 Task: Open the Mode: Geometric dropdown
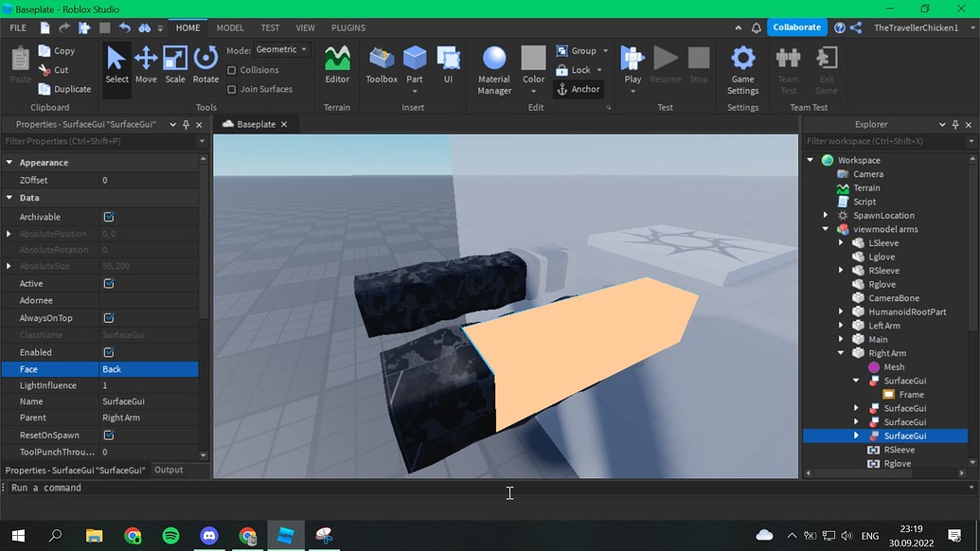pyautogui.click(x=284, y=49)
